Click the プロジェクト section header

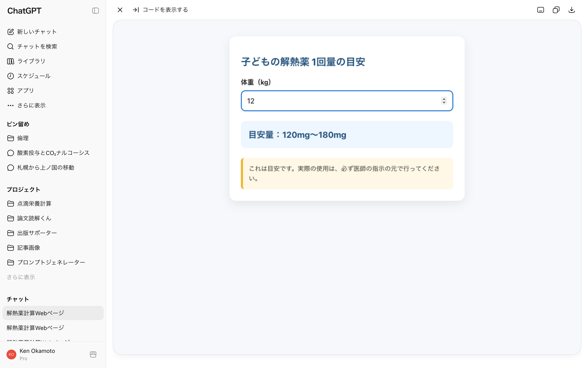tap(23, 190)
